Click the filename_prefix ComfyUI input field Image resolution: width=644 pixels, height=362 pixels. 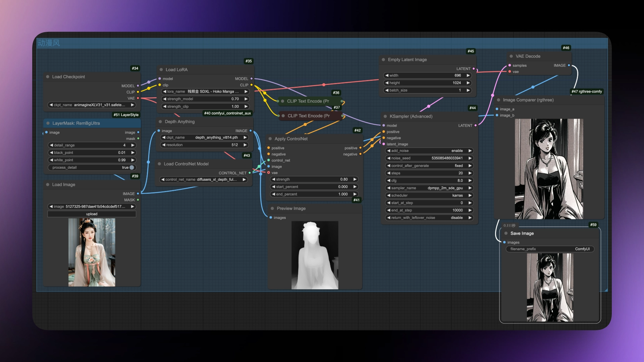pyautogui.click(x=550, y=249)
